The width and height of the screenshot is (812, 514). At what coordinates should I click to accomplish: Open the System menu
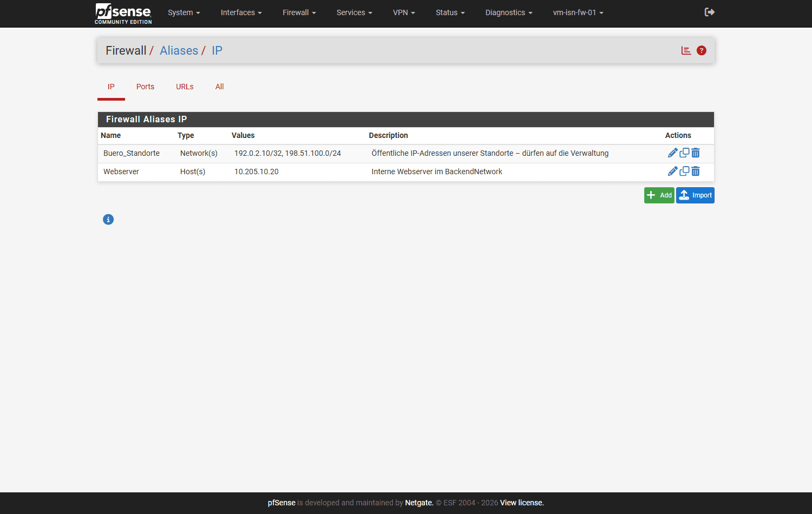point(184,12)
